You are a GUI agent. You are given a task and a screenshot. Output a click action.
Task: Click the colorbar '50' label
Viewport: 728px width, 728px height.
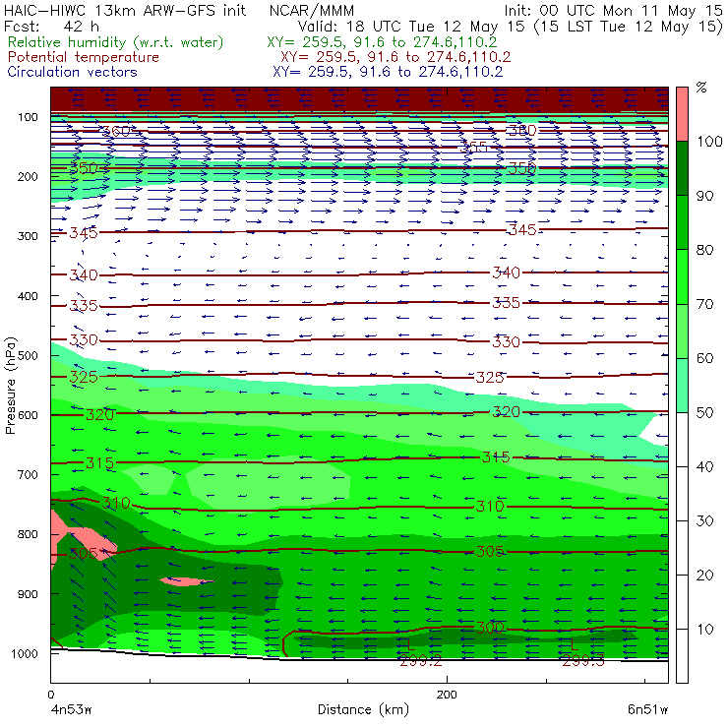pyautogui.click(x=704, y=413)
